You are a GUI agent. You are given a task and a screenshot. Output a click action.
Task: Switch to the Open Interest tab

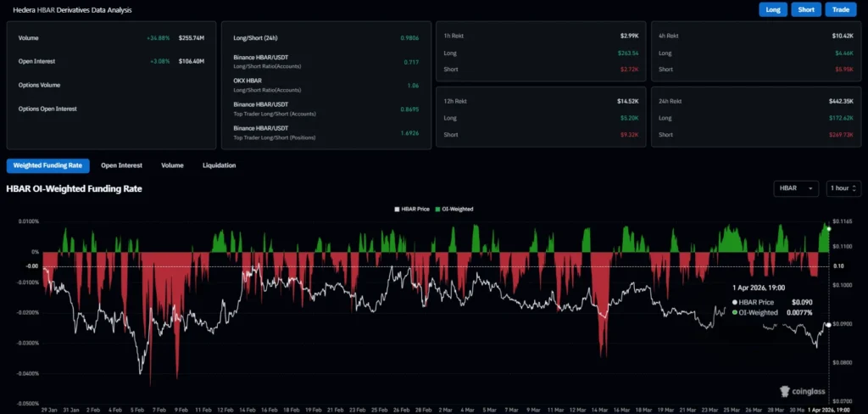121,165
